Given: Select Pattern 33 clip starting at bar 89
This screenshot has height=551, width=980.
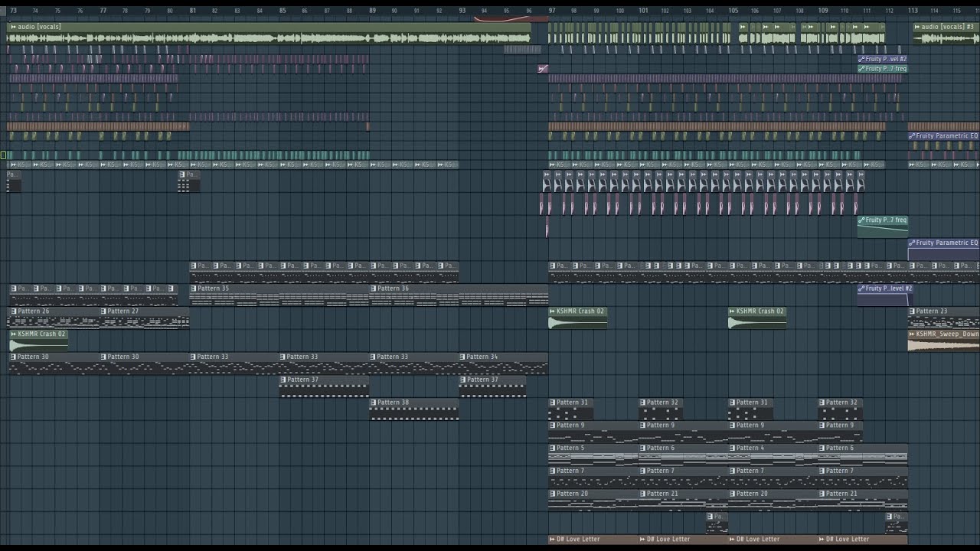Looking at the screenshot, I should (413, 364).
